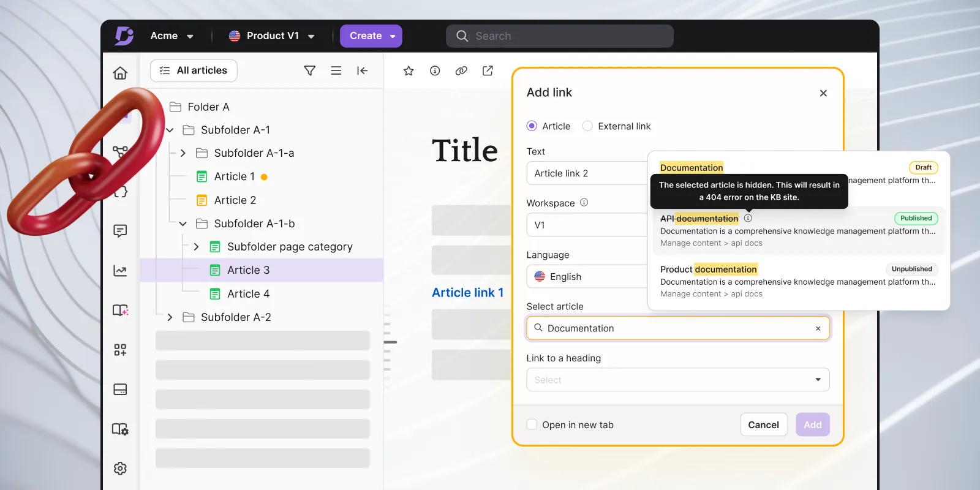The height and width of the screenshot is (490, 980).
Task: Select the External link radio button
Action: [x=587, y=126]
